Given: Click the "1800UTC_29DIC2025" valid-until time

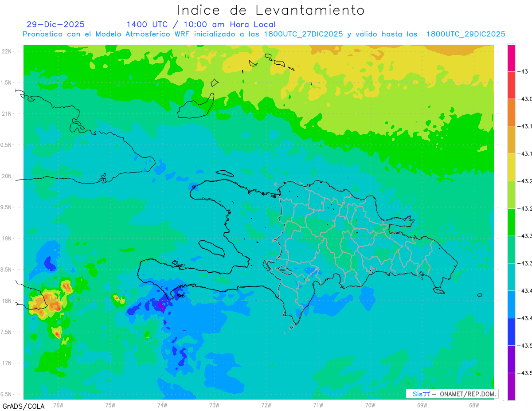Looking at the screenshot, I should [x=466, y=34].
